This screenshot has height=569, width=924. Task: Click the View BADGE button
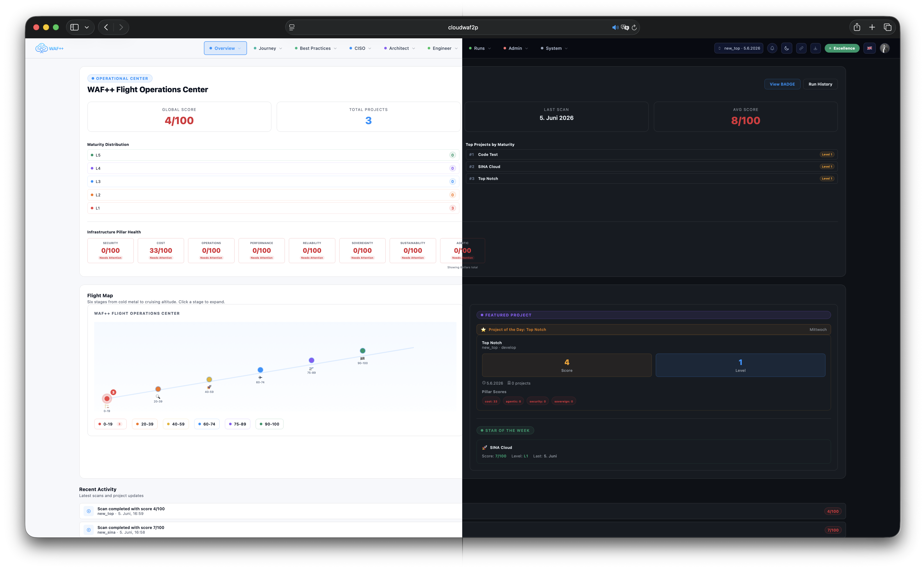coord(782,84)
